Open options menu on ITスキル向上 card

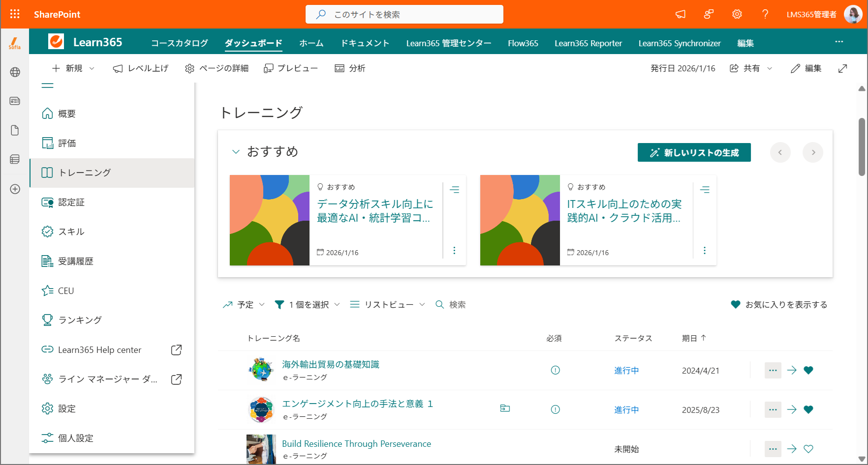pyautogui.click(x=705, y=251)
